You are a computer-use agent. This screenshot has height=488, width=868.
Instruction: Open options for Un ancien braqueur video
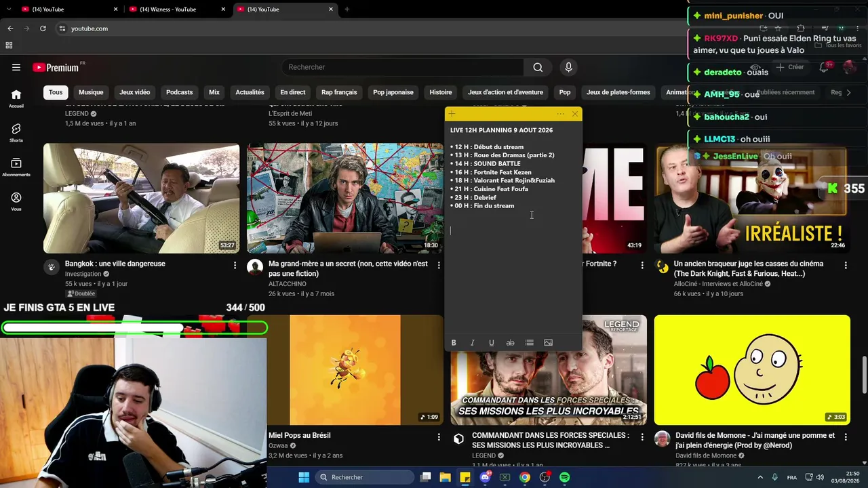click(x=846, y=265)
